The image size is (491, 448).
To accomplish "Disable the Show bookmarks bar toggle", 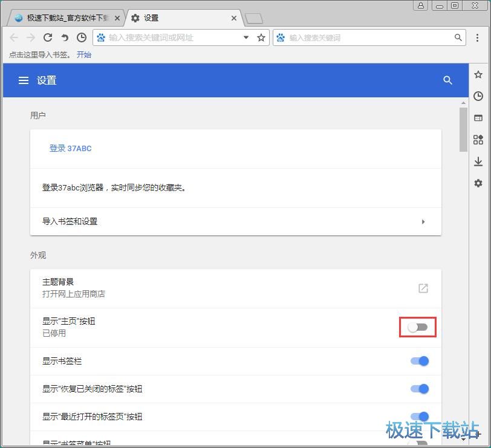I will (x=419, y=360).
